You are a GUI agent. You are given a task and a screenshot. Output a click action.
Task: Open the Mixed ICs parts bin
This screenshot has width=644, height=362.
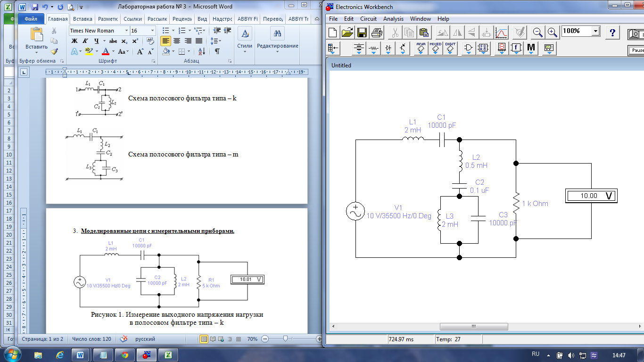[x=436, y=48]
